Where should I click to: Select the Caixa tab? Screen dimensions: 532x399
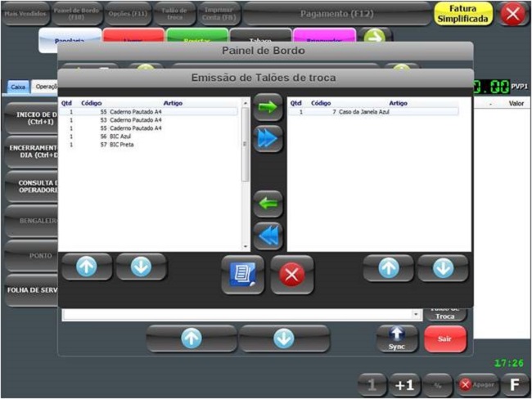pos(17,87)
